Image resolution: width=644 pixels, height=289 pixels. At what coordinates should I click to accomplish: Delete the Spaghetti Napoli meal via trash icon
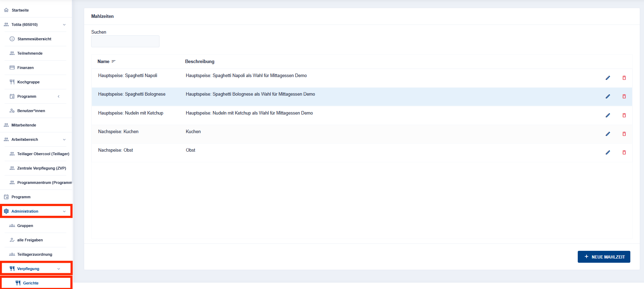624,78
